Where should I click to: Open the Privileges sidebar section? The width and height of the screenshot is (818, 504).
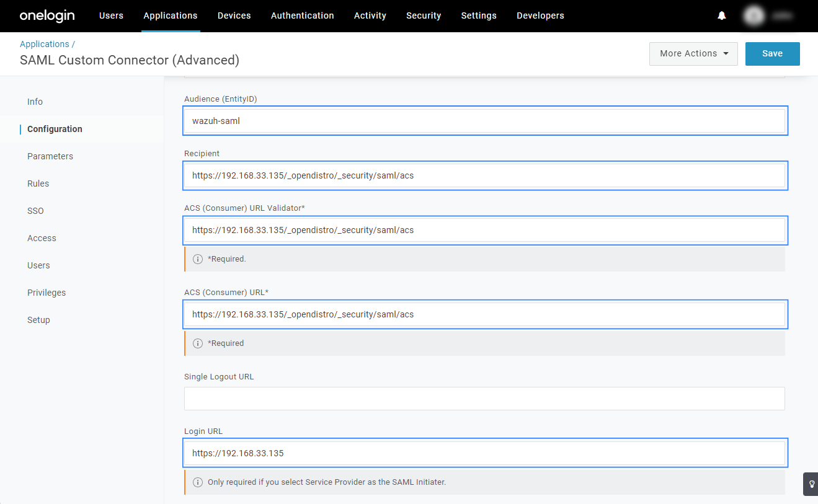tap(47, 293)
